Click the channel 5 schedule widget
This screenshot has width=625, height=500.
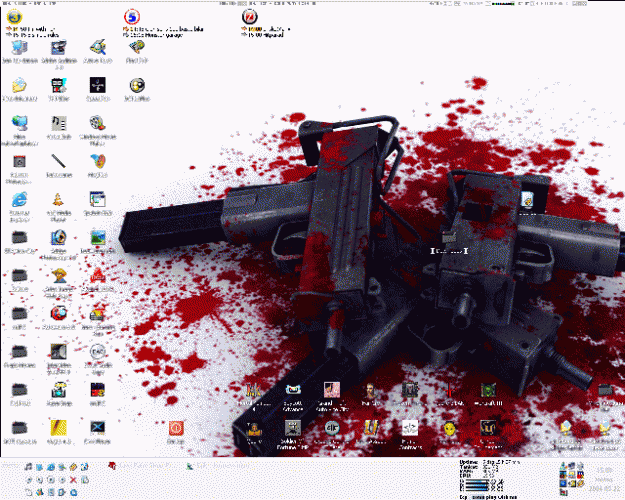pos(132,19)
